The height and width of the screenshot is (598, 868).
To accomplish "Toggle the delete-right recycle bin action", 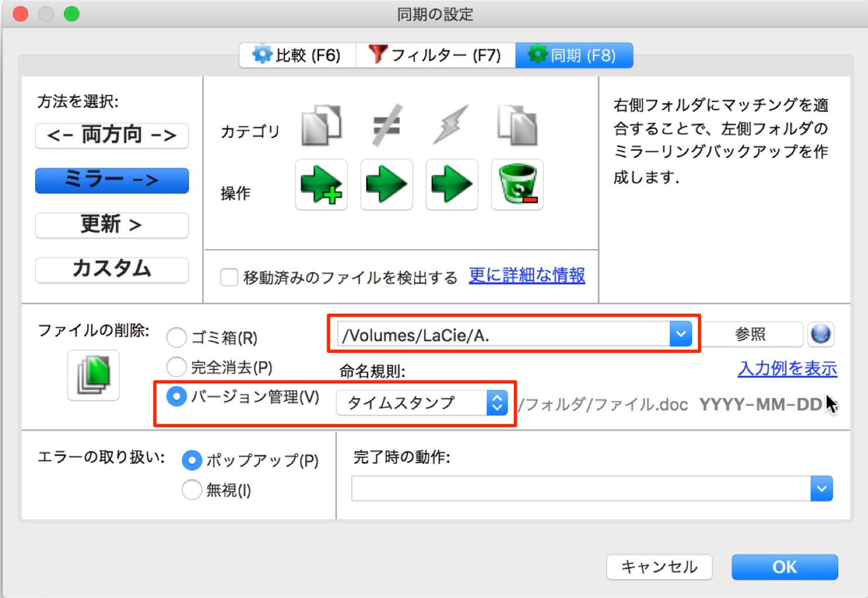I will pos(517,185).
